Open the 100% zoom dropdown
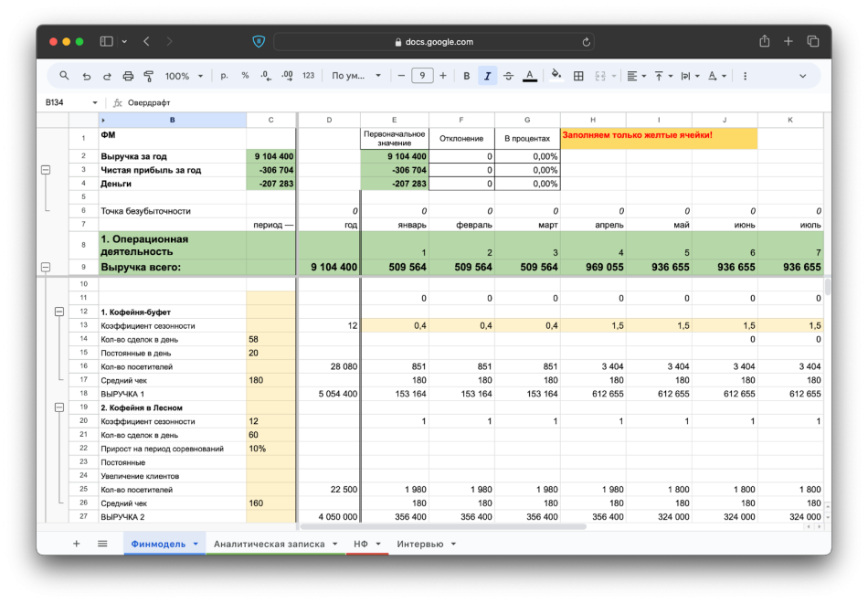The width and height of the screenshot is (868, 603). point(184,76)
